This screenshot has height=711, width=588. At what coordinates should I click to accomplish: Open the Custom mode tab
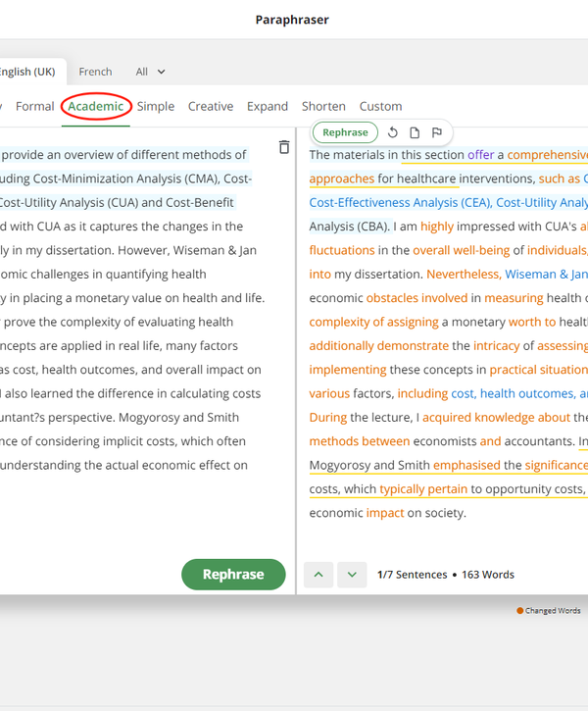click(x=380, y=106)
